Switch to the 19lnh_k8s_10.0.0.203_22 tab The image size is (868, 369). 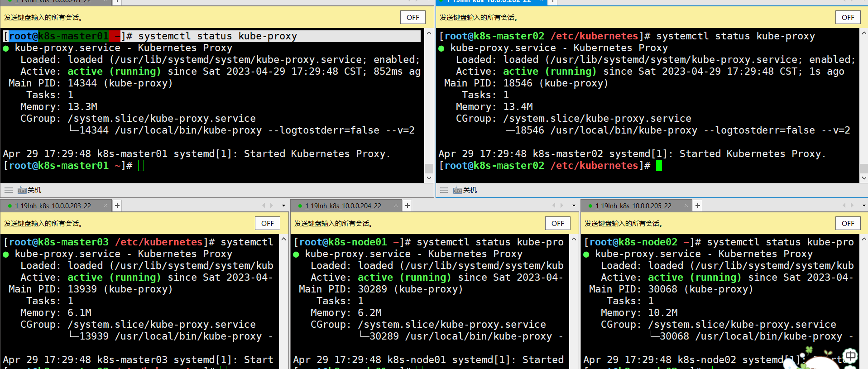(x=55, y=206)
